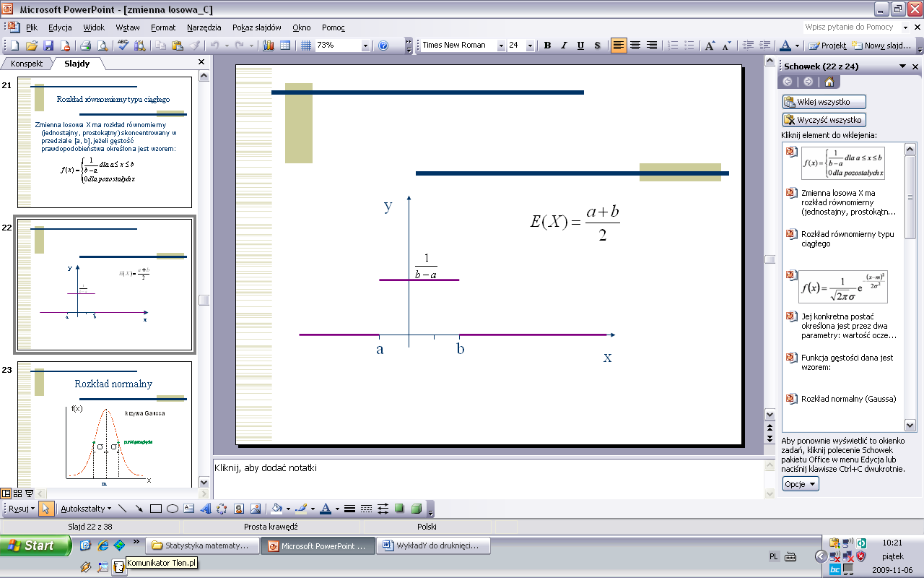
Task: Select the Rectangle shape tool
Action: point(155,509)
